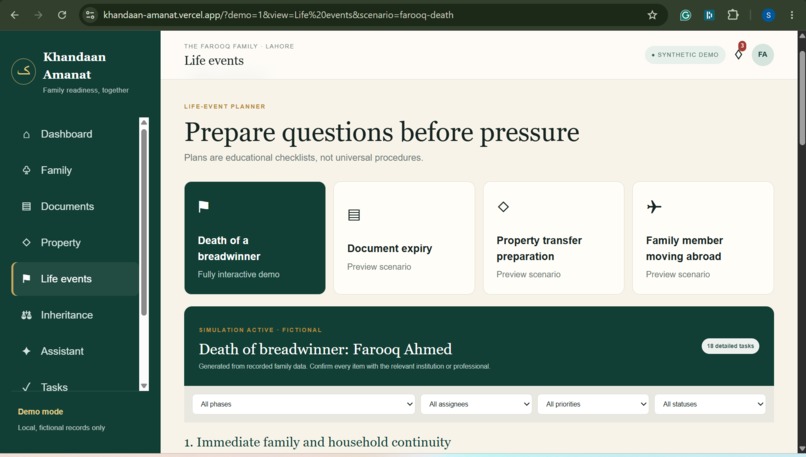Click the Life events page title
This screenshot has height=457, width=806.
click(x=214, y=61)
